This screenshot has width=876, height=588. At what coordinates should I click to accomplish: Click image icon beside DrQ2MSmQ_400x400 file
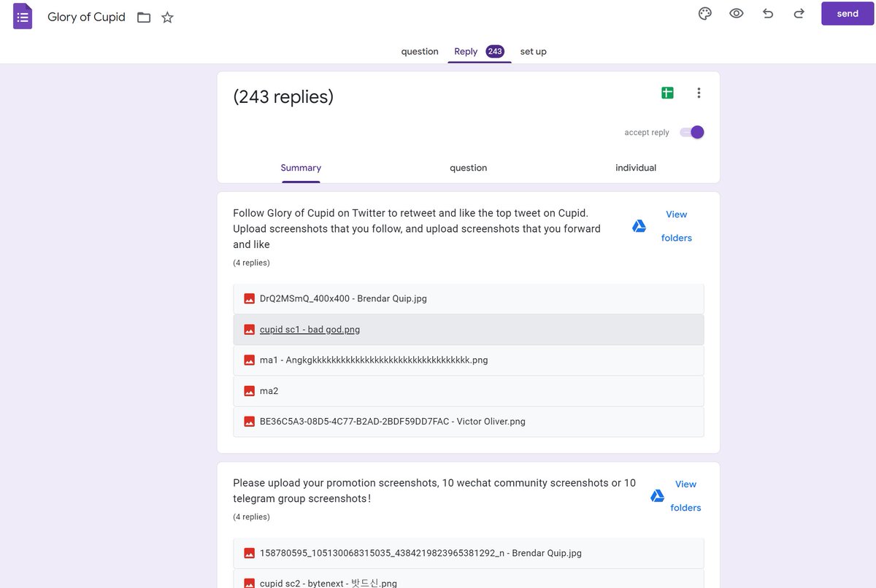tap(249, 298)
